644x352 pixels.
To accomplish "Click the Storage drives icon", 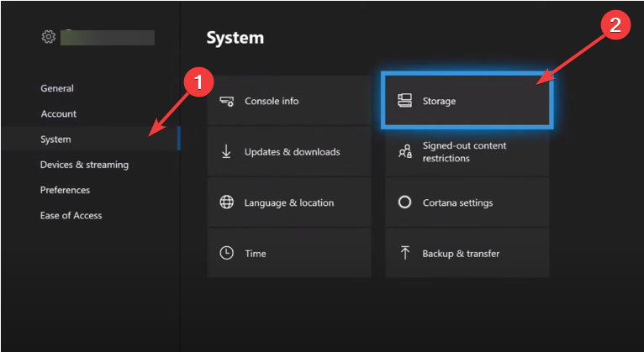I will (404, 101).
